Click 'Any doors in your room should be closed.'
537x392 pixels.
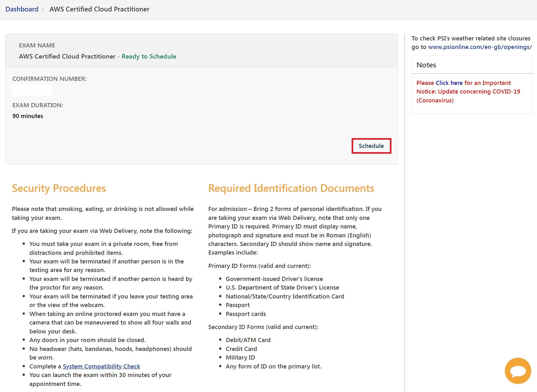pos(88,340)
